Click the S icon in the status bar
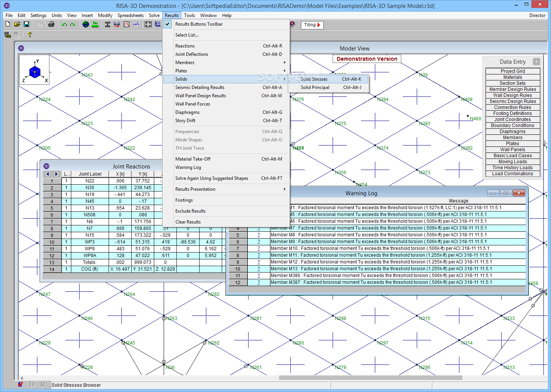Image resolution: width=551 pixels, height=392 pixels. (x=20, y=384)
